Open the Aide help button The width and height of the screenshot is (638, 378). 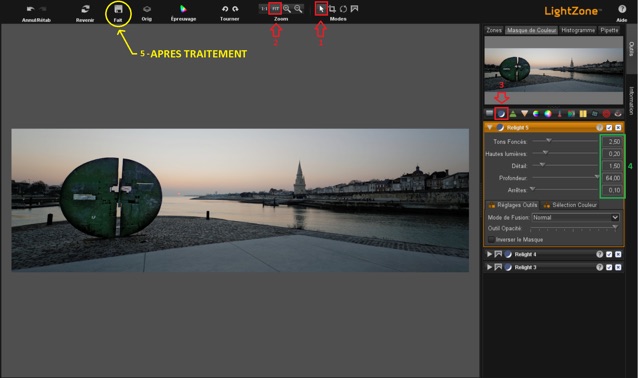[x=622, y=9]
